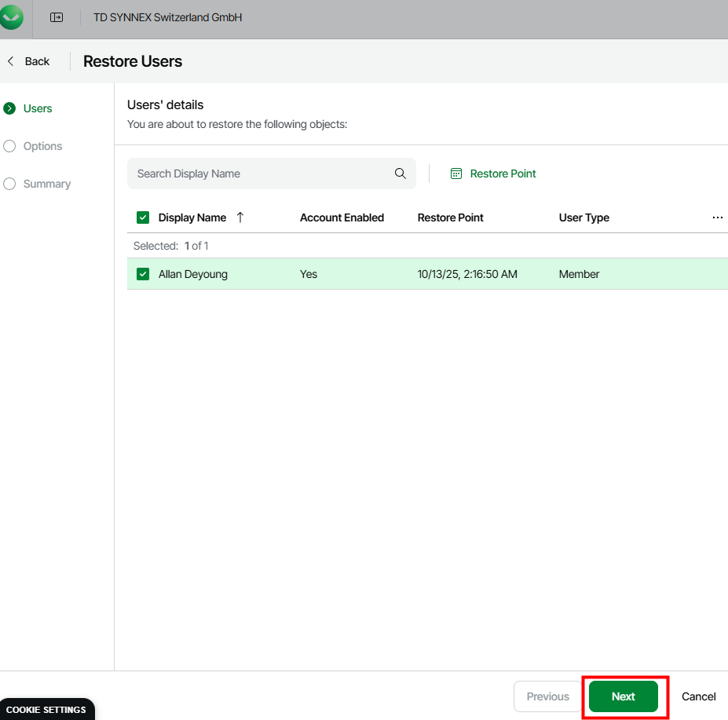This screenshot has height=720, width=728.
Task: Uncheck the Allan Deyoung row checkbox
Action: 143,274
